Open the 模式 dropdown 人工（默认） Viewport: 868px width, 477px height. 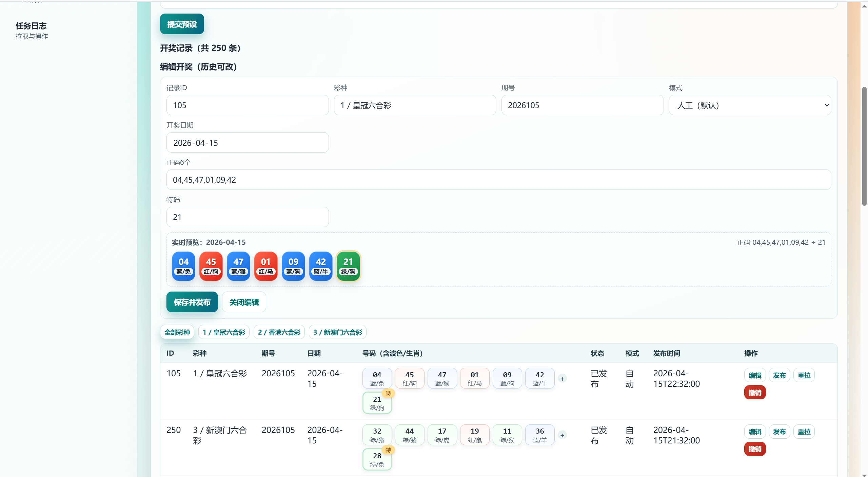[x=750, y=105]
